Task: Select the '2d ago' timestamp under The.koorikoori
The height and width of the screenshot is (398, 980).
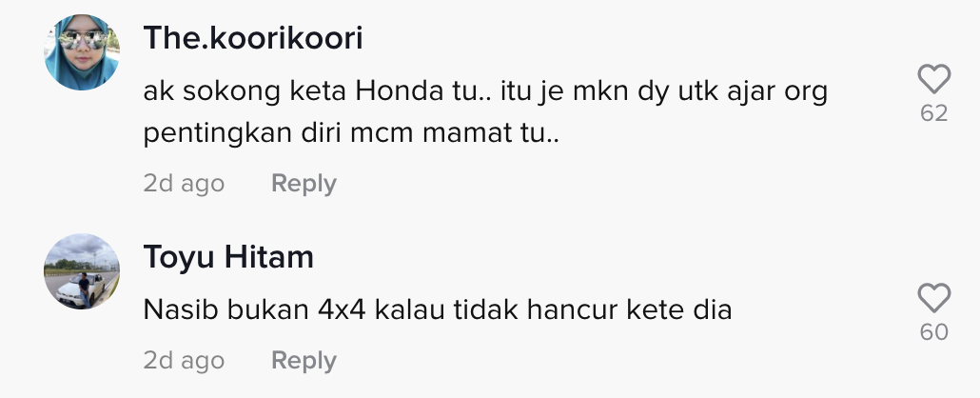Action: (x=184, y=184)
